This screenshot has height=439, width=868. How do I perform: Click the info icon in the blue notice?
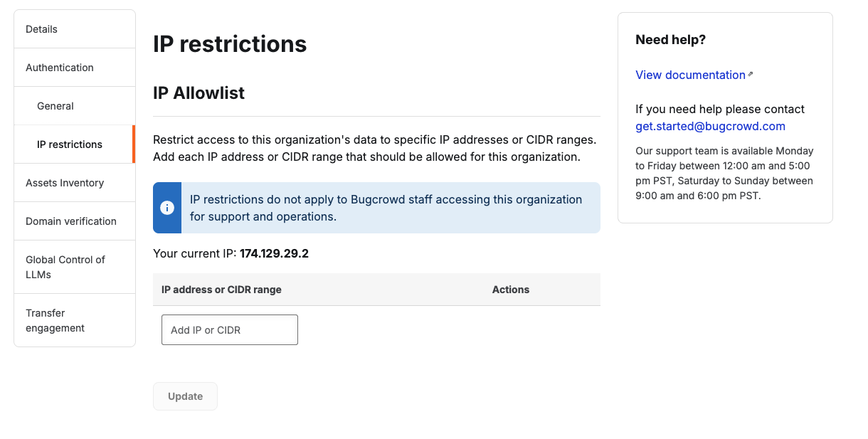coord(167,208)
